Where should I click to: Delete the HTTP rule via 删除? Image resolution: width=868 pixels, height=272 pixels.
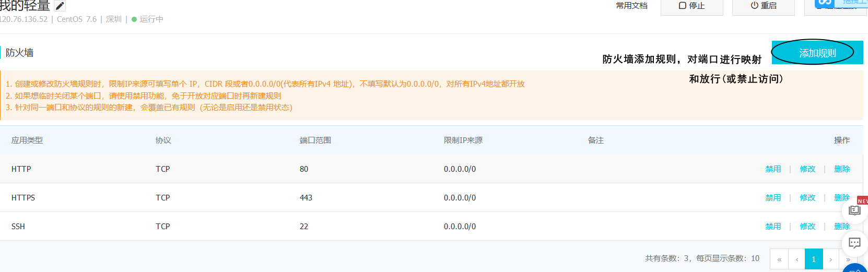point(842,169)
